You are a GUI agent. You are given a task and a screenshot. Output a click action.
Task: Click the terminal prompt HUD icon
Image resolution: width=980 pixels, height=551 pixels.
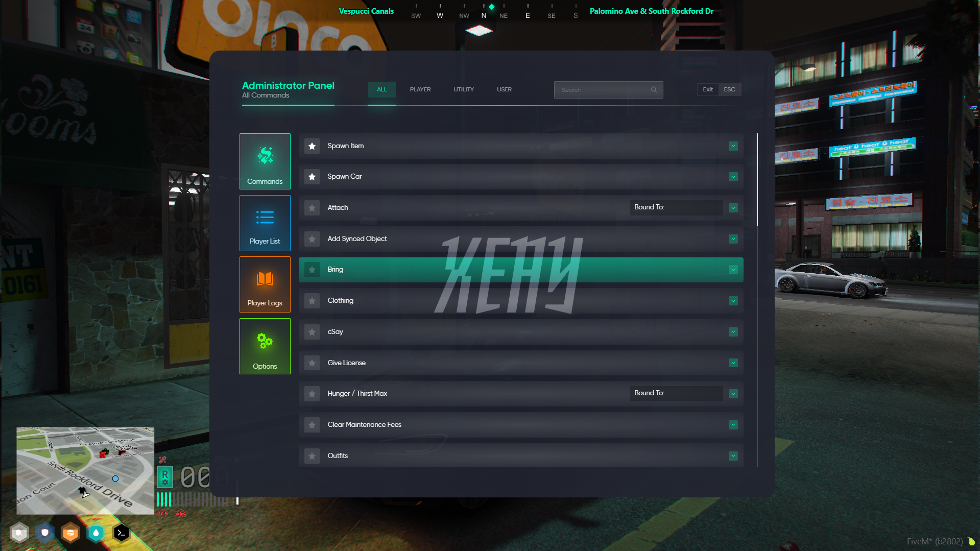click(x=122, y=533)
